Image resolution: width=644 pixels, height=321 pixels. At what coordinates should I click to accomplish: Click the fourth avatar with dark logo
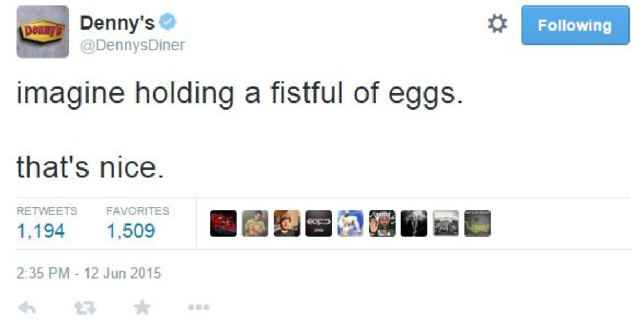coord(319,223)
